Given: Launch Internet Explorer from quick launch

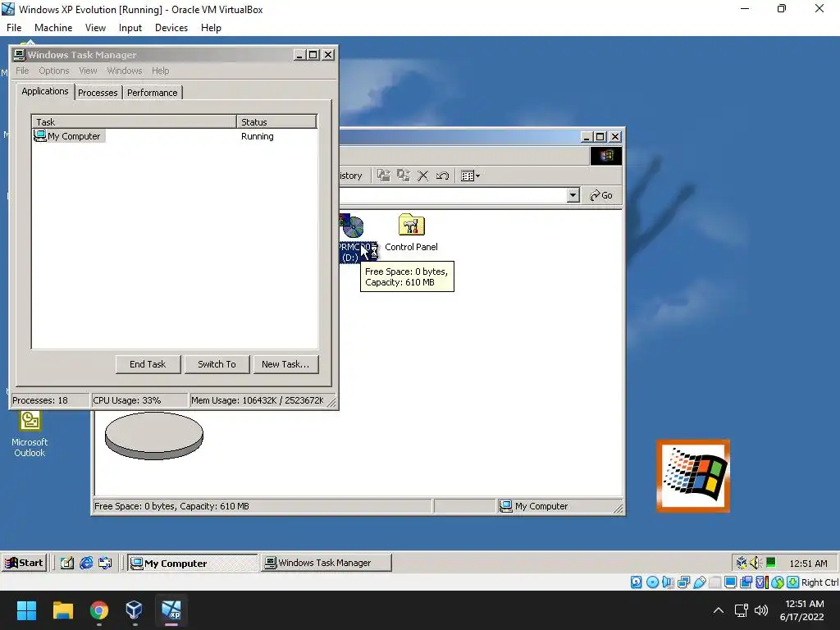Looking at the screenshot, I should click(86, 563).
